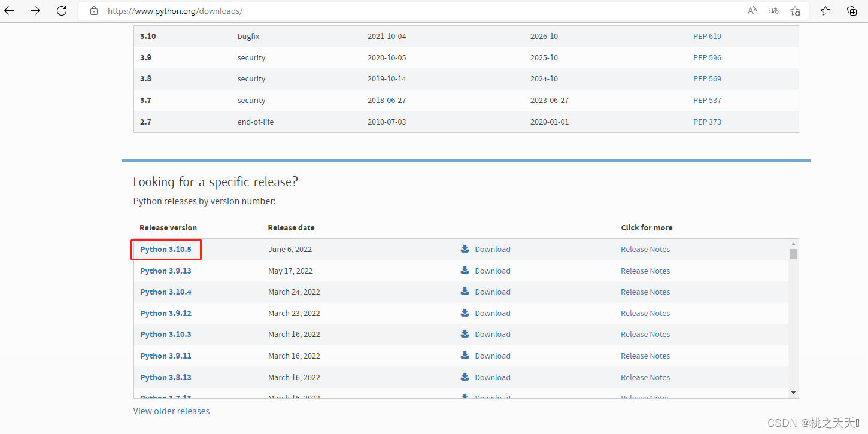Select the 'March 24, 2022' release date
This screenshot has width=868, height=434.
point(294,292)
